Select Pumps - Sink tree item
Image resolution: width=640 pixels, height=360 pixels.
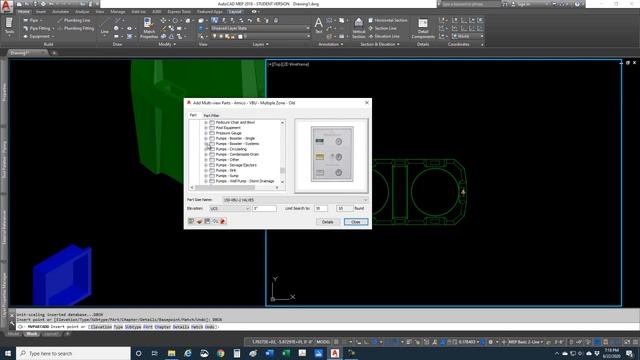(x=226, y=170)
